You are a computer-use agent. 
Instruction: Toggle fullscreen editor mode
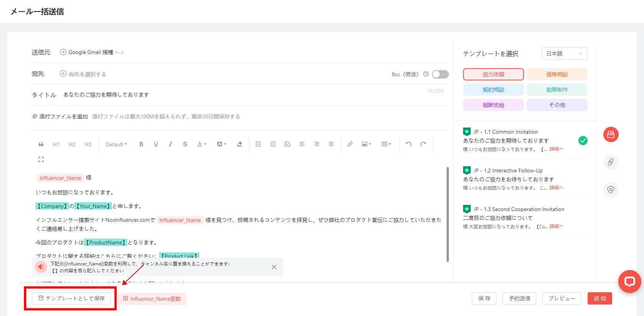coord(41,159)
